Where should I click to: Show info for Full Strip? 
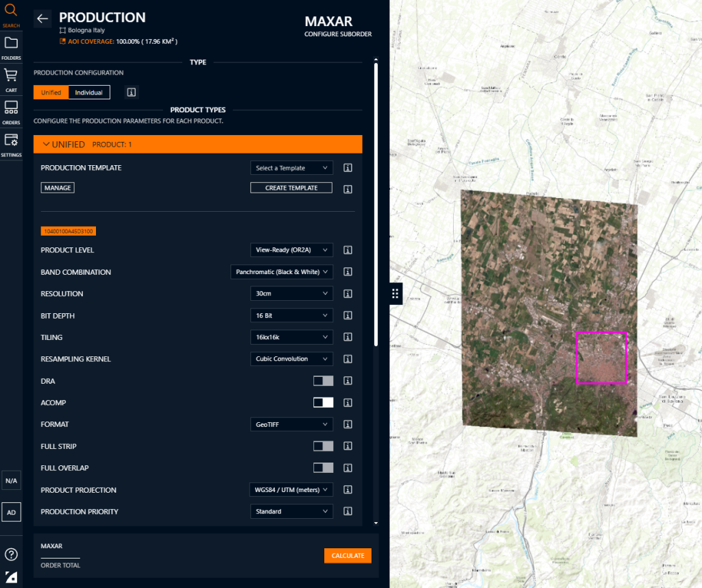pyautogui.click(x=348, y=446)
